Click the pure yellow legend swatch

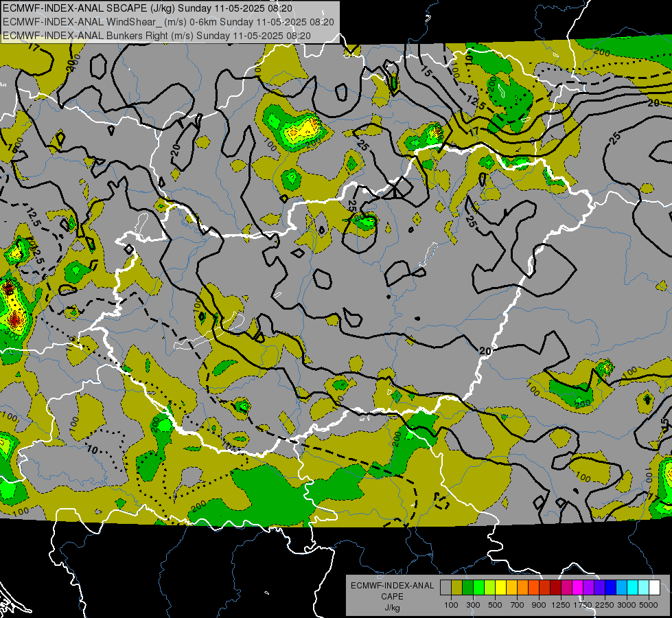[500, 587]
